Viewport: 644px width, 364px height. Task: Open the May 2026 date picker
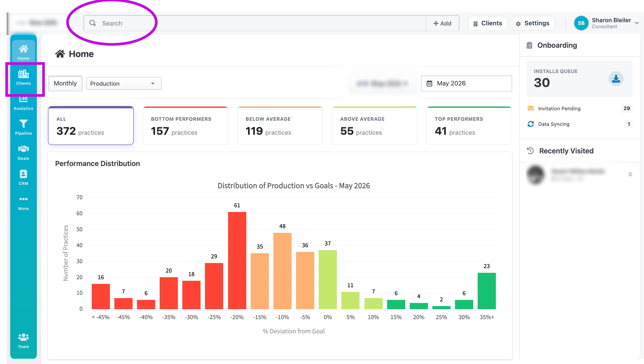point(466,83)
